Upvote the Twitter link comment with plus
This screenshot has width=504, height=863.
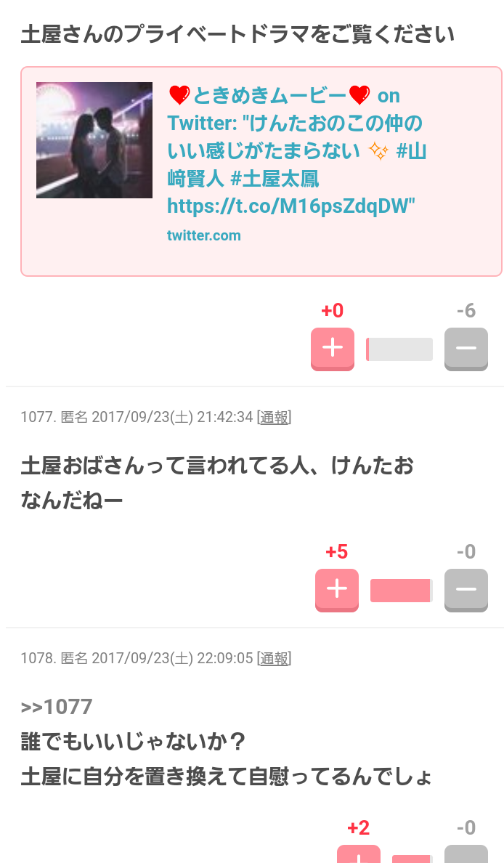(x=333, y=349)
